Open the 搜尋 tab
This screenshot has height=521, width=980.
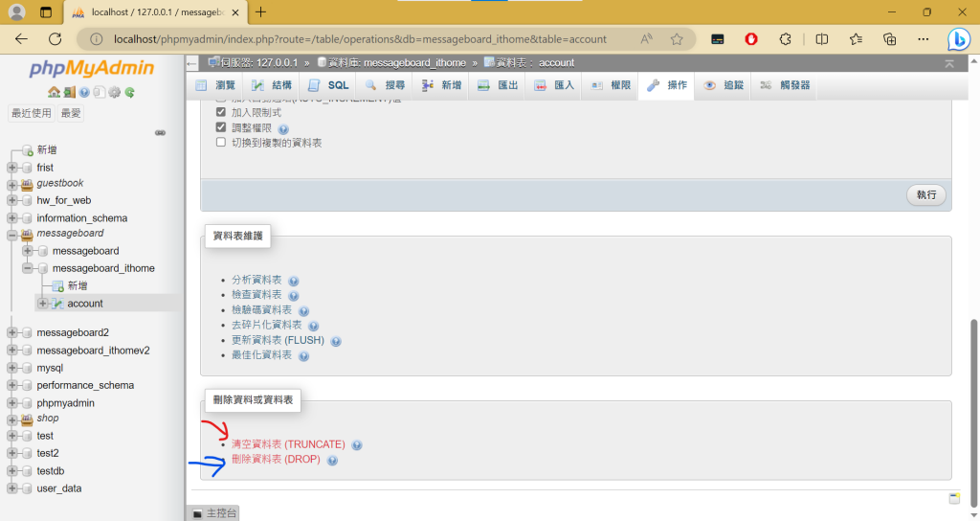(385, 85)
